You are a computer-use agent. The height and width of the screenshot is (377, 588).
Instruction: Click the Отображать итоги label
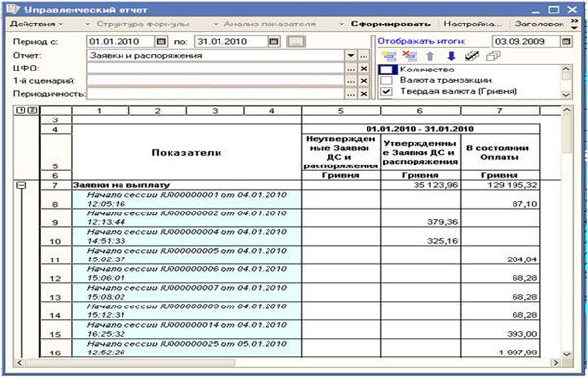coord(421,41)
